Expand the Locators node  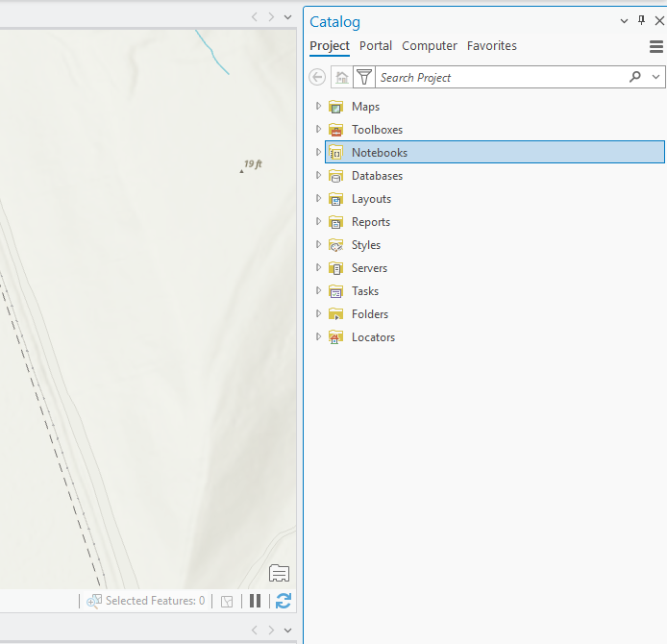[x=318, y=336]
